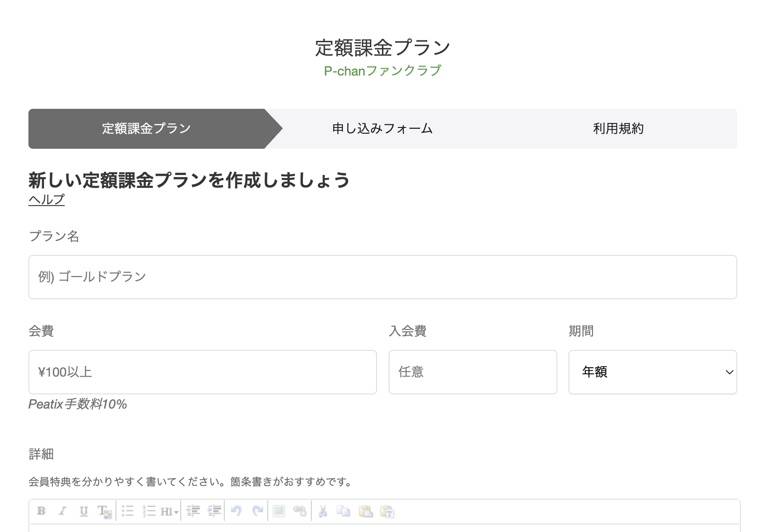Insert a numbered list
The width and height of the screenshot is (763, 532).
pyautogui.click(x=149, y=511)
